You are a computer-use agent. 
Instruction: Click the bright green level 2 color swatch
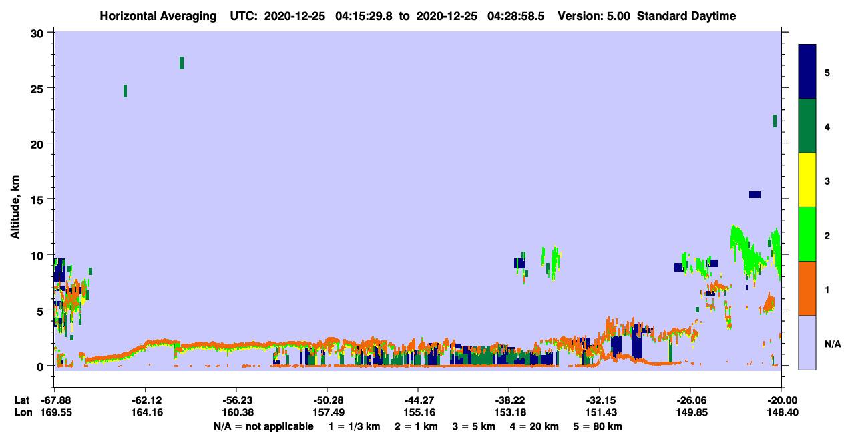807,234
